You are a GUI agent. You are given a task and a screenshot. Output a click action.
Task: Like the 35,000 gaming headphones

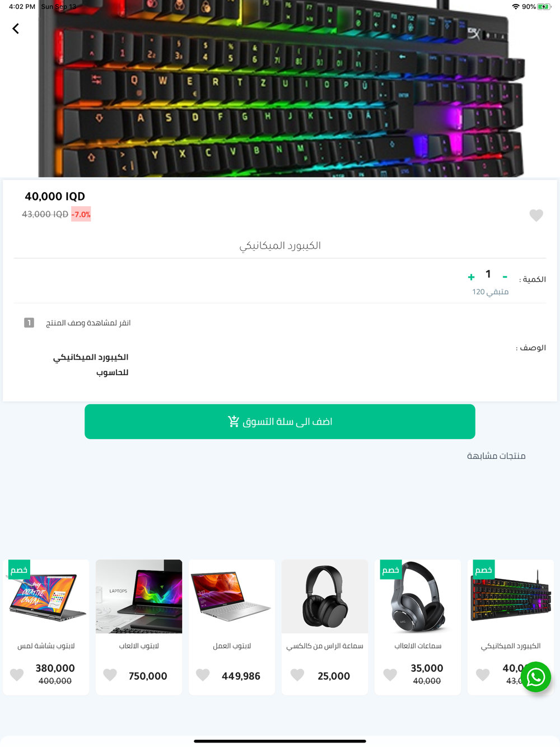click(390, 675)
